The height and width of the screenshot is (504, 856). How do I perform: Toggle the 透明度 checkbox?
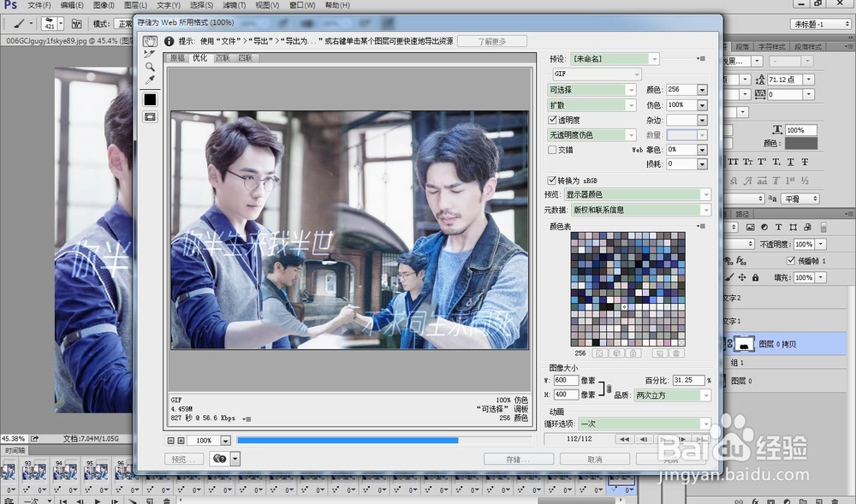point(552,120)
